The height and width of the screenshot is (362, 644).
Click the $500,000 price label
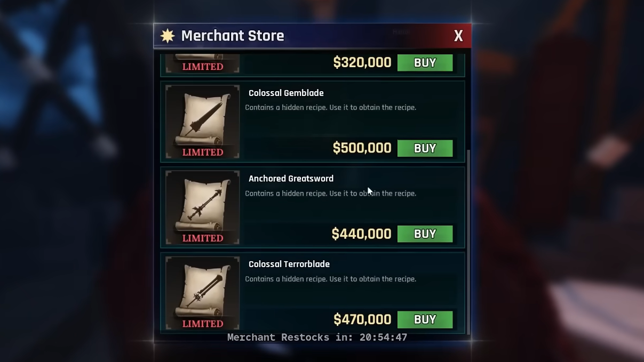(362, 148)
